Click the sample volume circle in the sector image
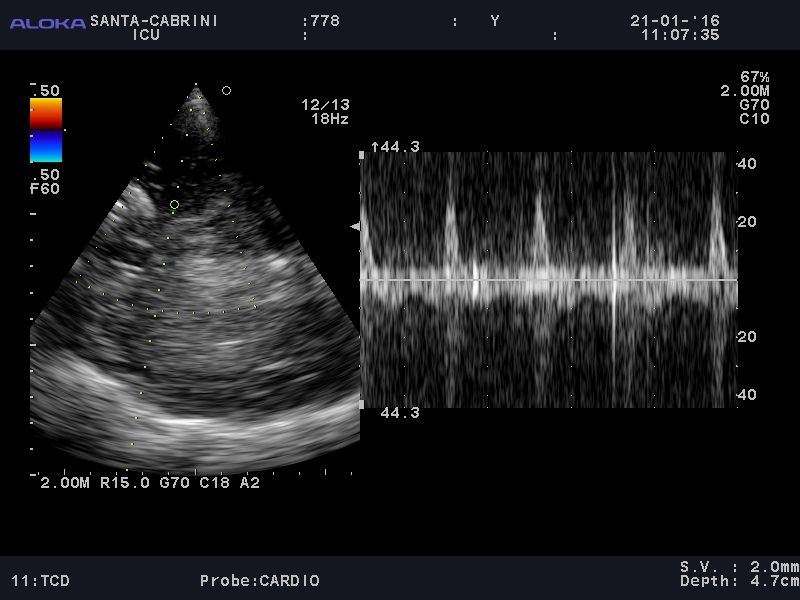Screen dimensions: 800x600 [174, 205]
